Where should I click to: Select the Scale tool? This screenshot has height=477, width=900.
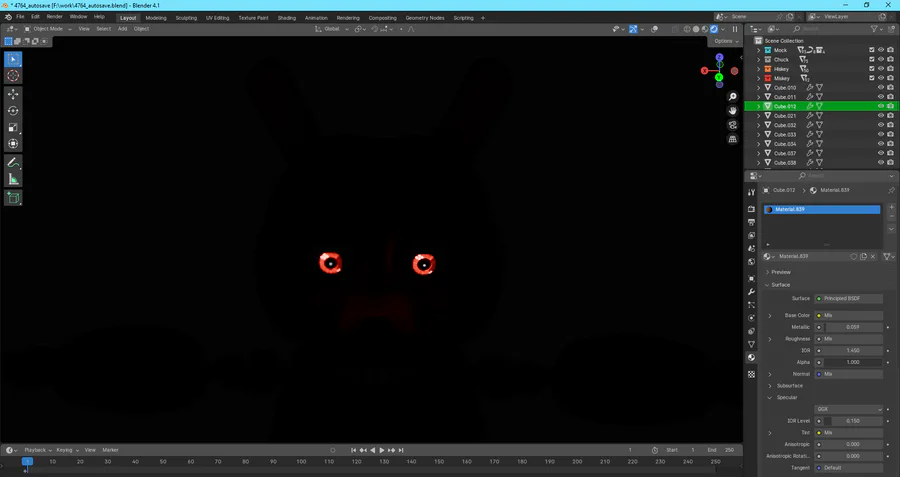tap(13, 127)
